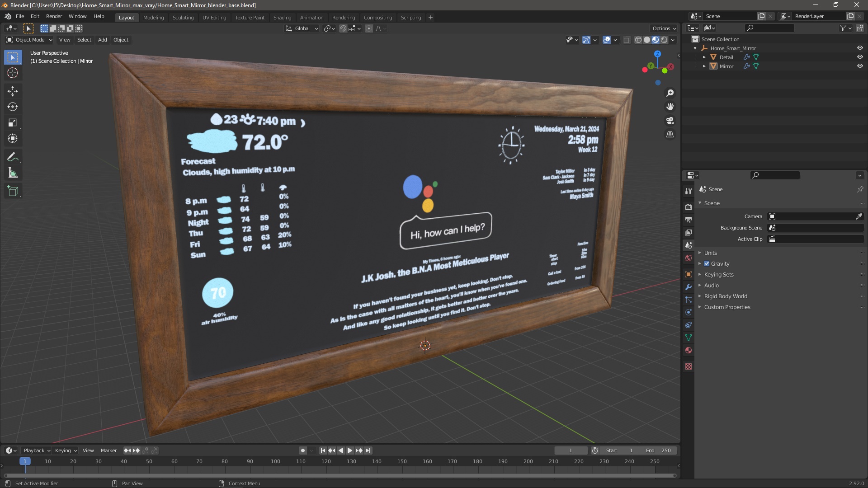
Task: Open the Object Data properties tab
Action: (x=689, y=338)
